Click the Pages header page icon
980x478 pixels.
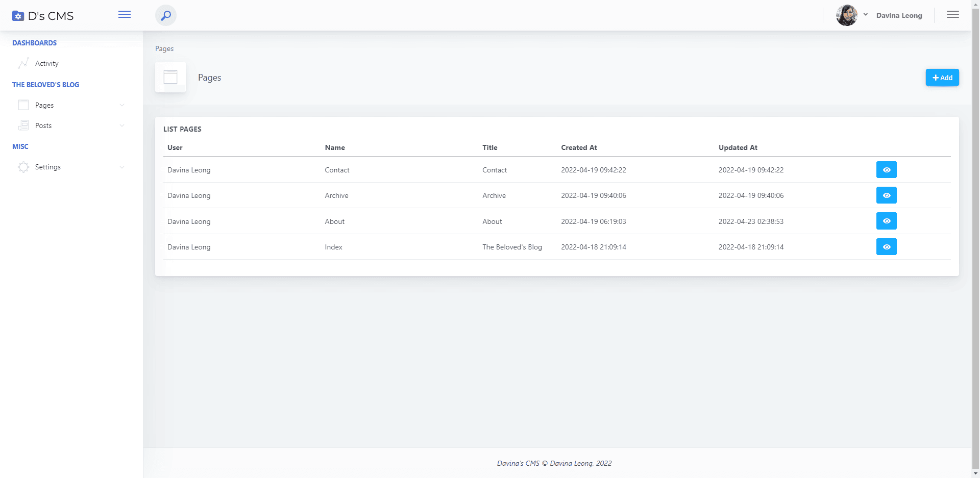pyautogui.click(x=170, y=77)
